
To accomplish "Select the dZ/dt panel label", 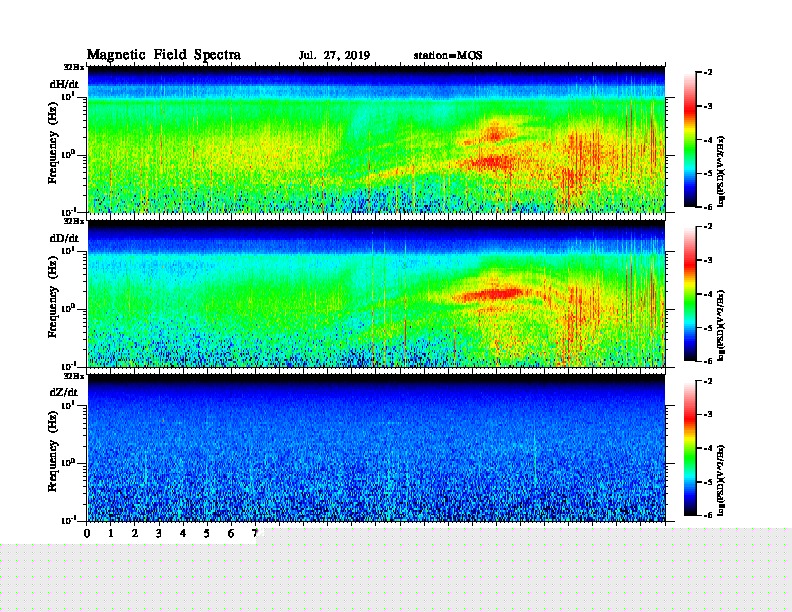I will pos(64,392).
